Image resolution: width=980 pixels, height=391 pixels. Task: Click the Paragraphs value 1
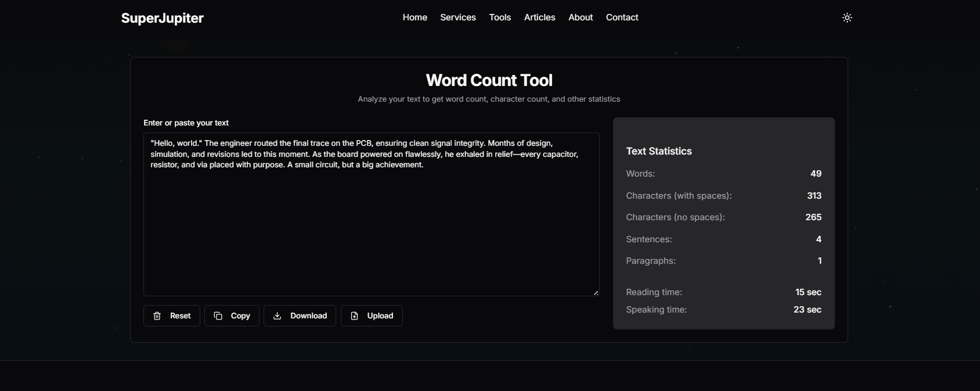pyautogui.click(x=820, y=261)
